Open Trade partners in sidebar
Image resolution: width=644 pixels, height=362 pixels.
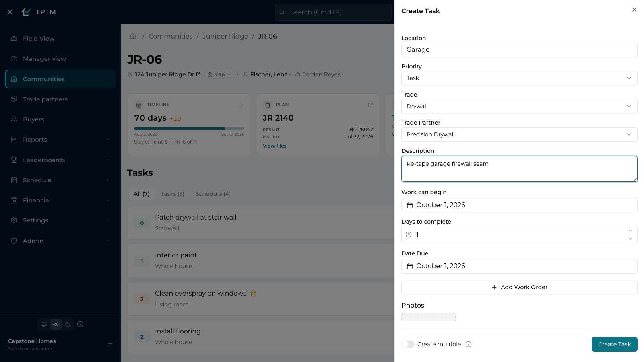pos(60,99)
